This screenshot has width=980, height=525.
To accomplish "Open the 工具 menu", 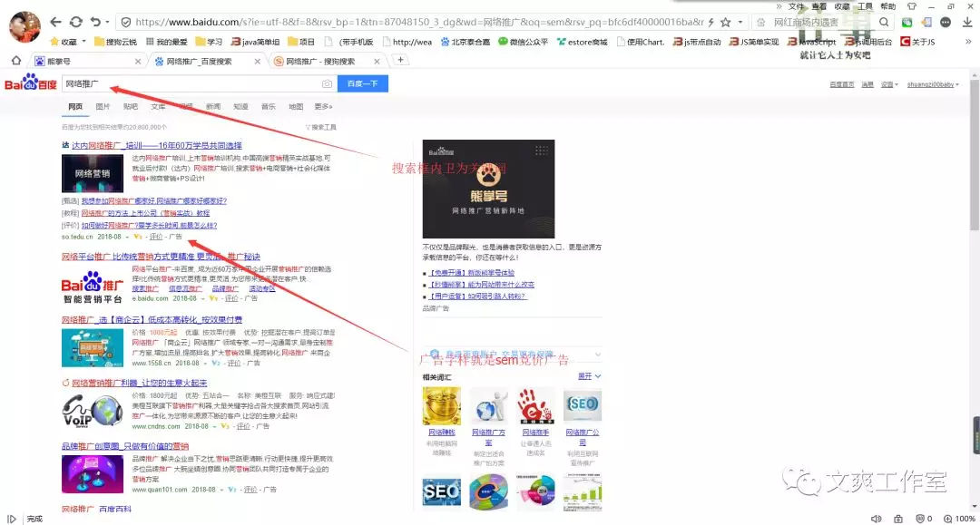I will (x=865, y=6).
